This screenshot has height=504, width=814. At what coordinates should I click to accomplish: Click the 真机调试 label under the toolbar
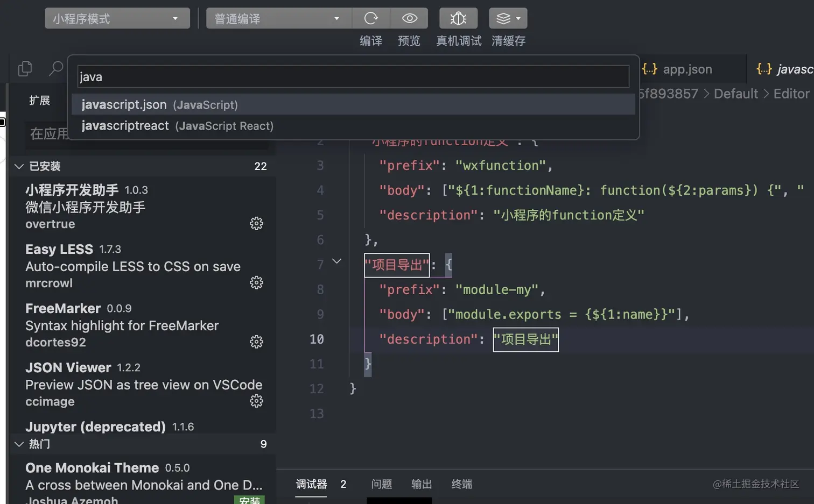[459, 41]
